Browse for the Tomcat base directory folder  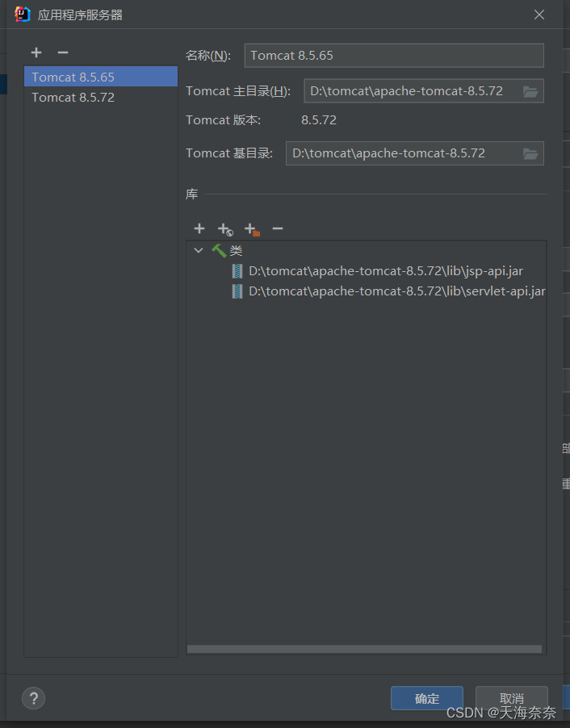coord(530,153)
